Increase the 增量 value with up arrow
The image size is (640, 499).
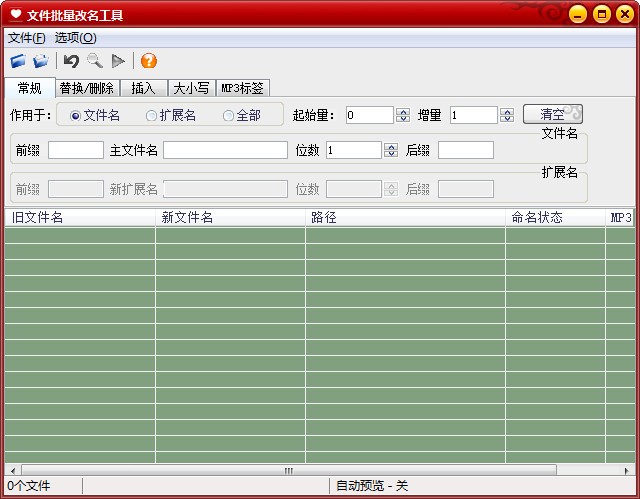click(x=507, y=111)
